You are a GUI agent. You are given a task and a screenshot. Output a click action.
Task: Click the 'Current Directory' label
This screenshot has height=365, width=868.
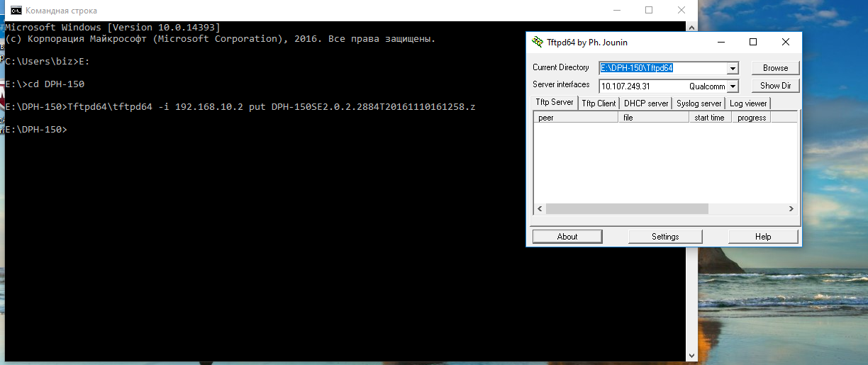561,67
